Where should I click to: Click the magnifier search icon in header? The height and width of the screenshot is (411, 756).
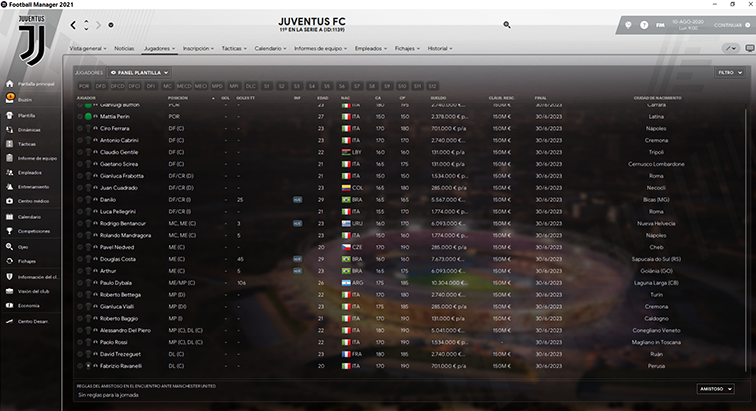point(507,25)
